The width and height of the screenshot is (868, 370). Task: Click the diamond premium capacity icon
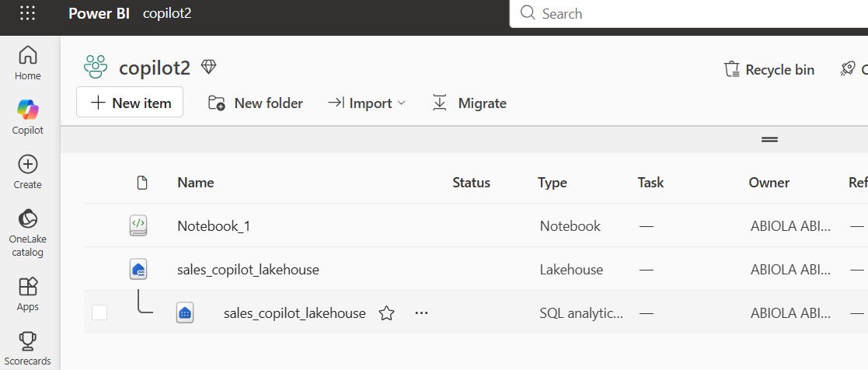click(x=209, y=68)
